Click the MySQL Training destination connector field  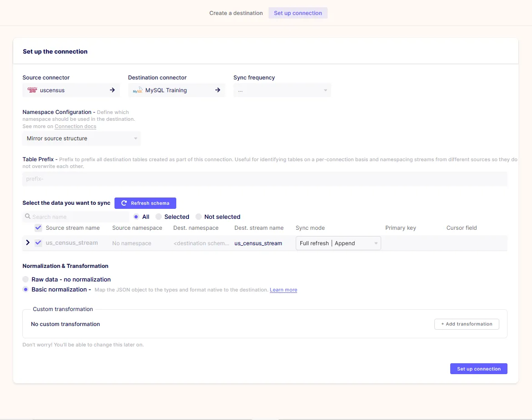(x=176, y=90)
